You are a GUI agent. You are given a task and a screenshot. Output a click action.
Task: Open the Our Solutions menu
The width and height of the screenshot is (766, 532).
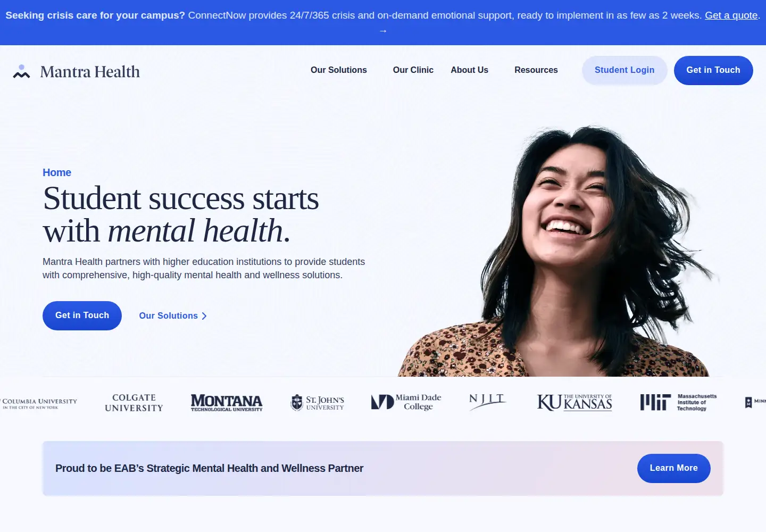[x=339, y=70]
